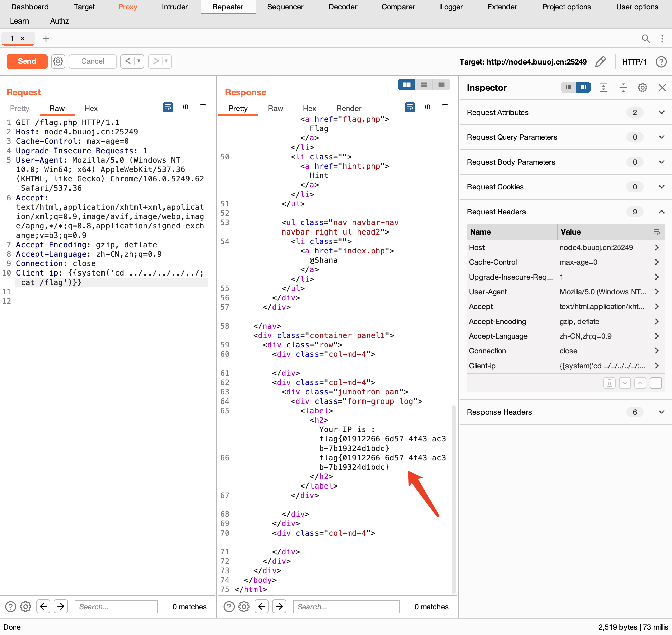Focus the Response search field
672x635 pixels.
[x=346, y=606]
